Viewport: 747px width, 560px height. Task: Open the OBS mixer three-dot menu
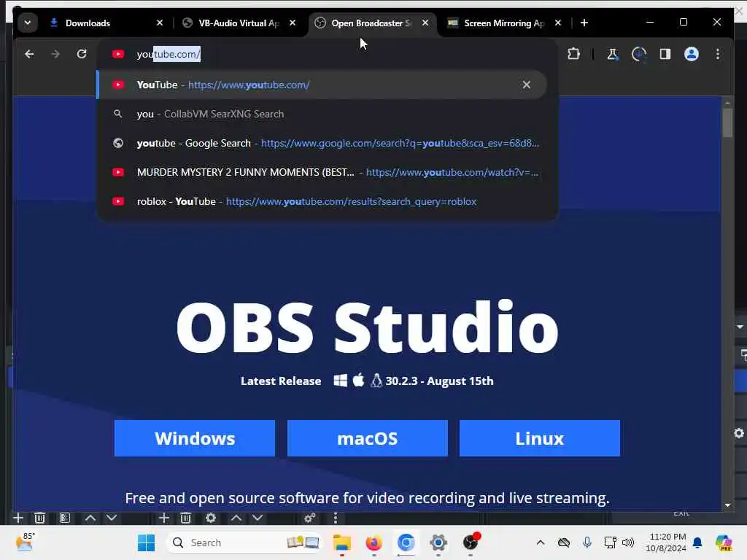[x=336, y=518]
